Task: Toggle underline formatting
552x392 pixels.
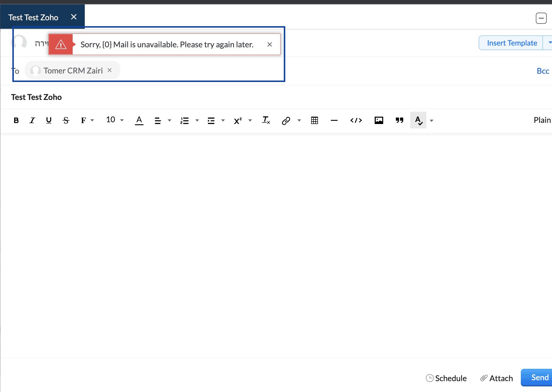Action: tap(49, 120)
